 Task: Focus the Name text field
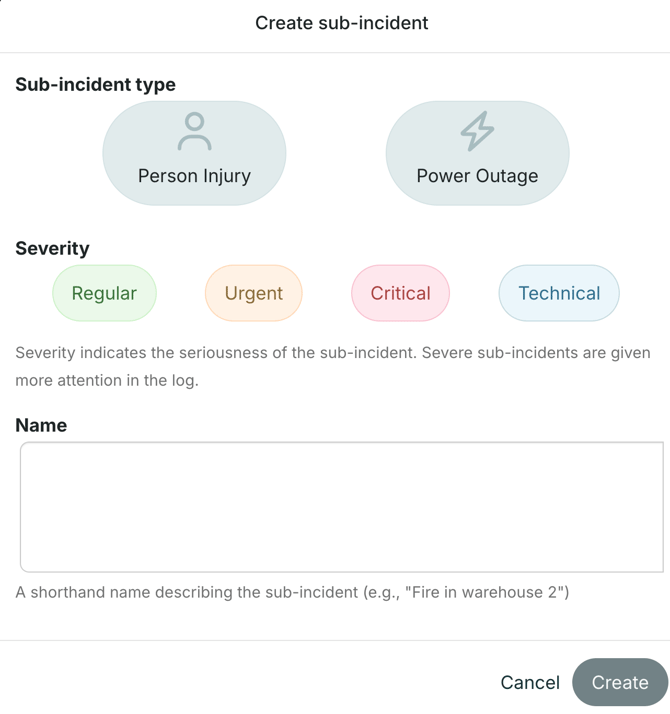[341, 507]
